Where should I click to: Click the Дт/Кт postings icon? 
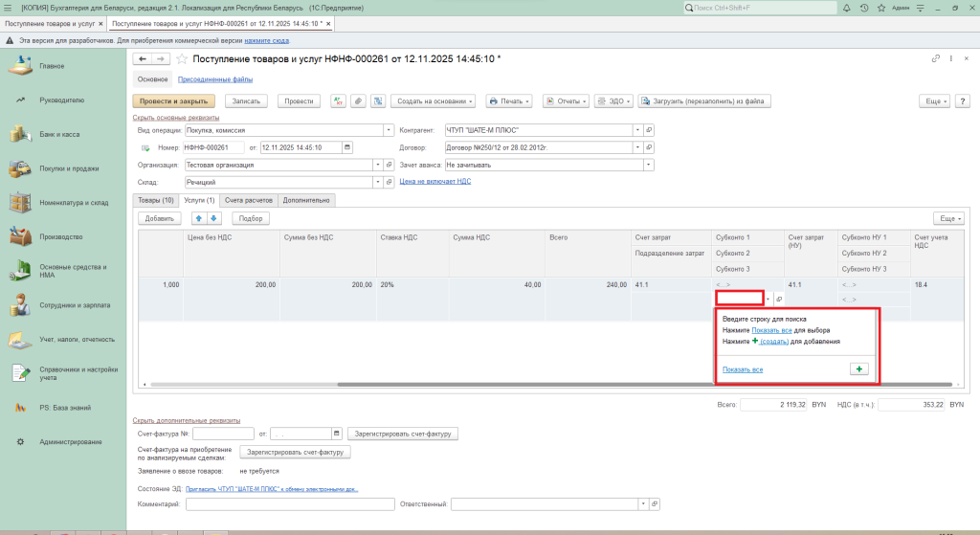click(x=338, y=100)
